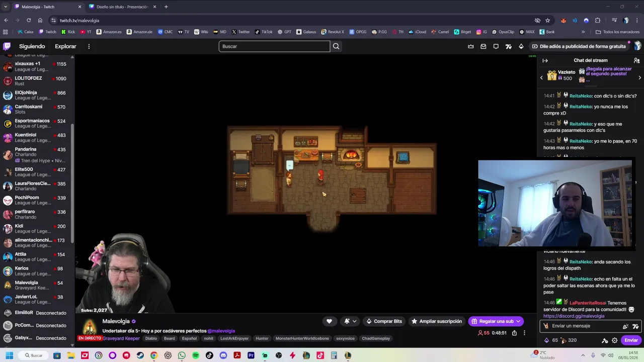Viewport: 644px width, 362px height.
Task: Open Steam from the taskbar
Action: 140,355
